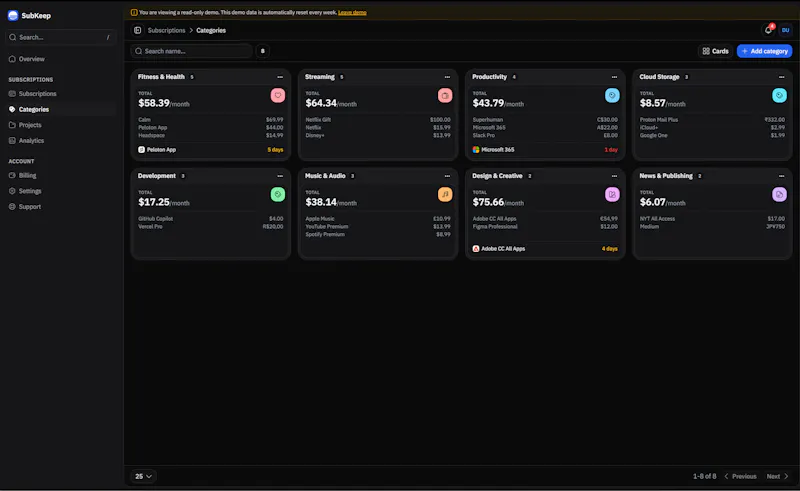Viewport: 800px width, 491px height.
Task: Open Analytics in sidebar
Action: tap(61, 141)
